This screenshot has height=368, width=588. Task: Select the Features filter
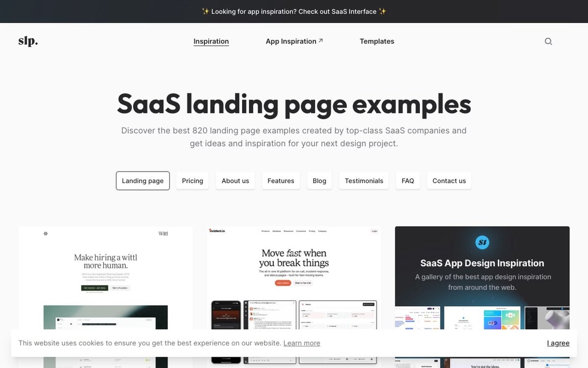pos(281,181)
